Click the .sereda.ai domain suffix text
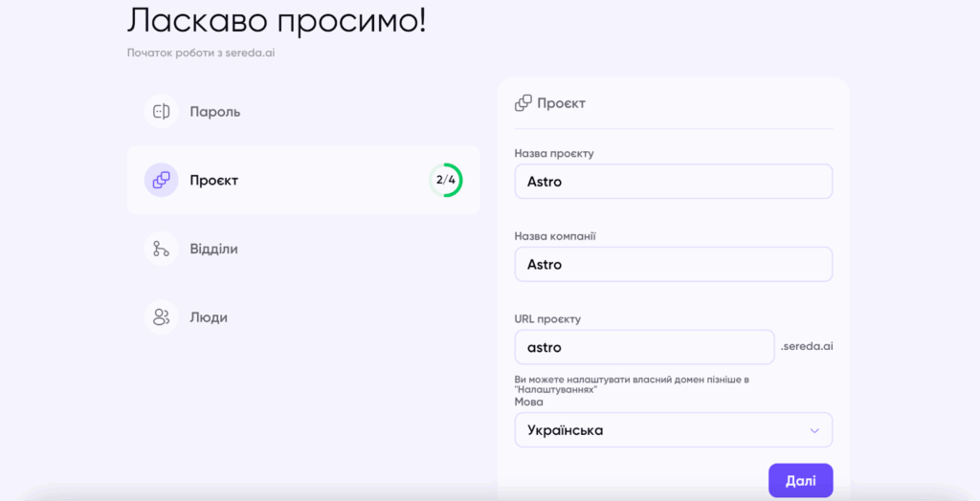Screen dimensions: 980x501 [806, 346]
